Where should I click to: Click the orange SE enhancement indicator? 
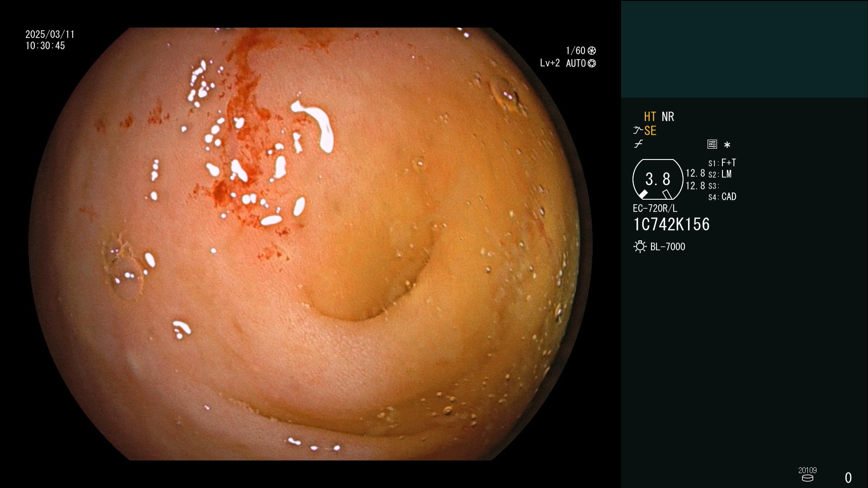[x=650, y=131]
